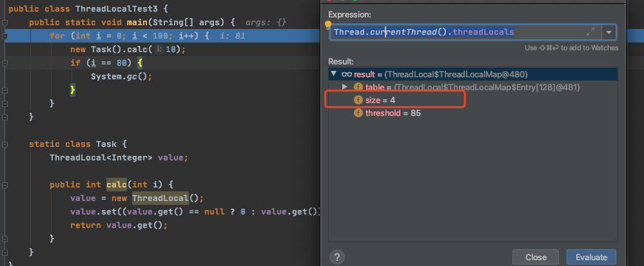Click the 'Expression:' label
The image size is (644, 266).
pyautogui.click(x=349, y=15)
